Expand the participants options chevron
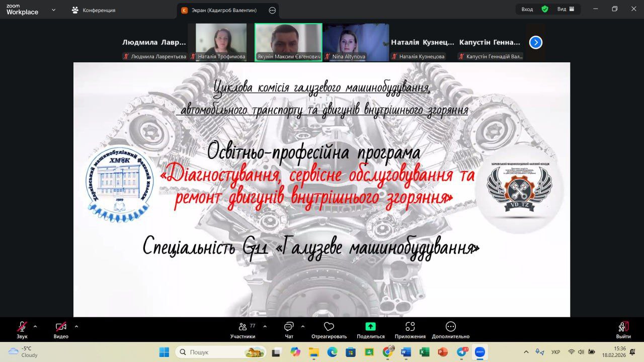Screen dimensions: 644x362 tap(265, 326)
